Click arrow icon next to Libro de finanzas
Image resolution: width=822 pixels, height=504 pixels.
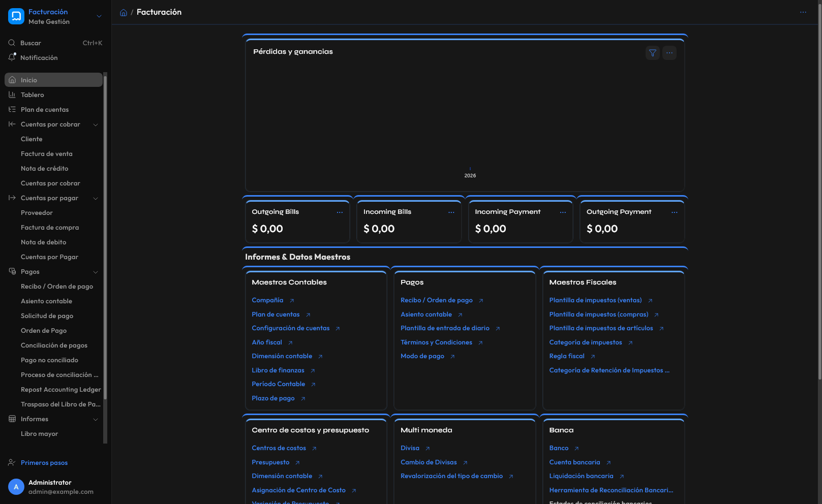coord(313,371)
